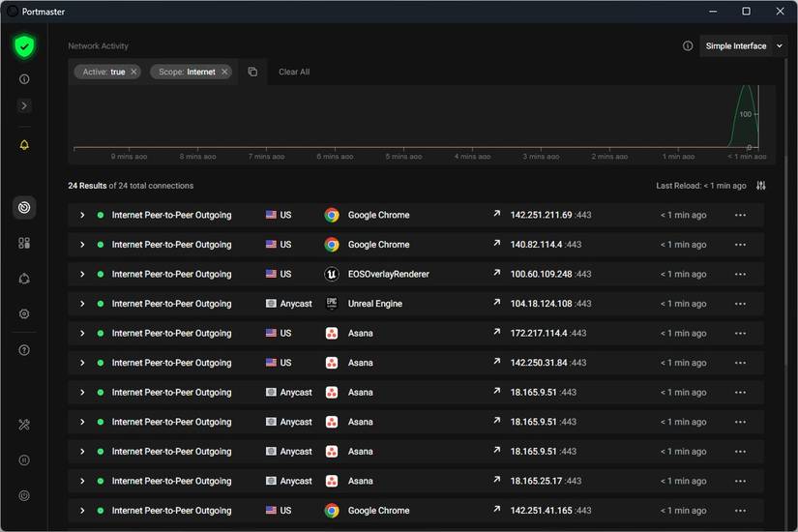The image size is (798, 532).
Task: Open the Help question mark sidebar icon
Action: [24, 350]
